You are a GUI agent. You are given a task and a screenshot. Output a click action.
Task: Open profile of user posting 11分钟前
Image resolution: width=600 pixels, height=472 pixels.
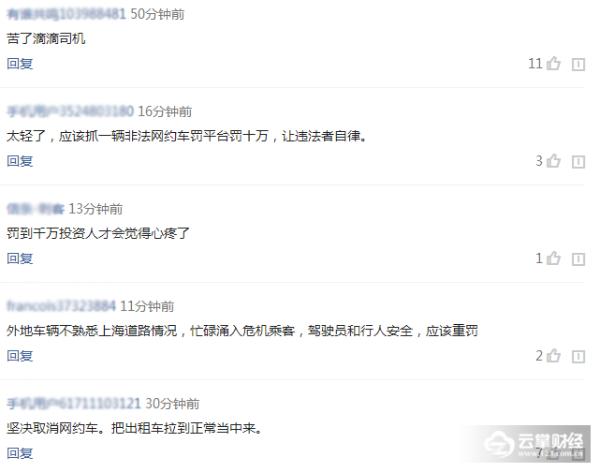pyautogui.click(x=61, y=306)
